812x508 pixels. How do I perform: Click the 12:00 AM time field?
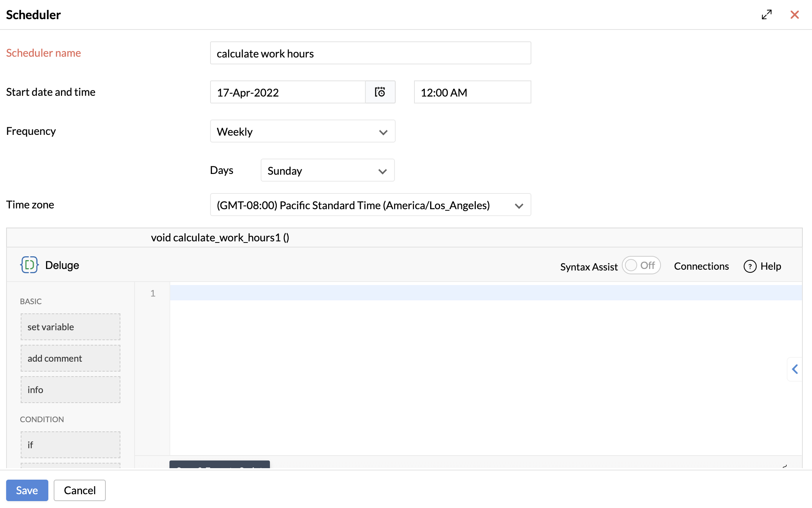click(472, 92)
